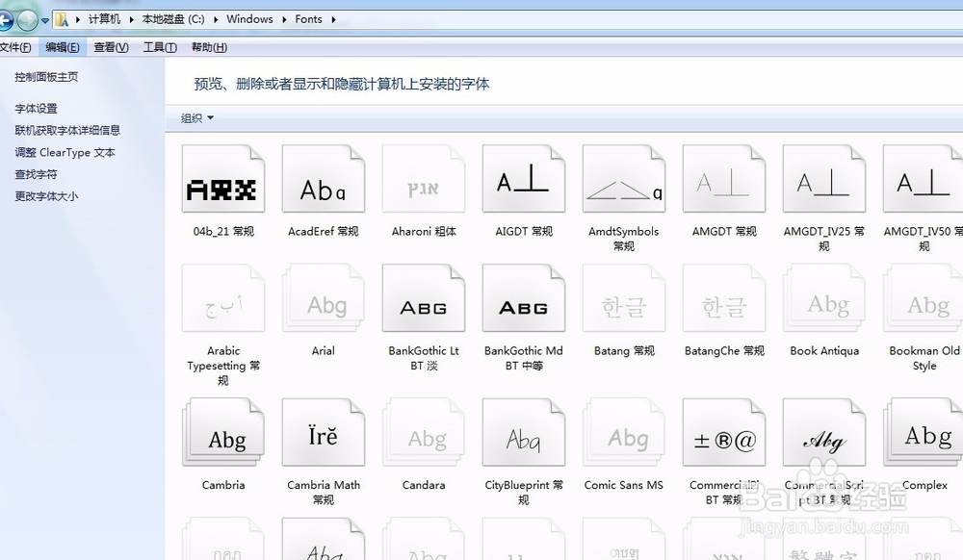Image resolution: width=963 pixels, height=560 pixels.
Task: Select the Comic Sans MS font icon
Action: click(624, 432)
